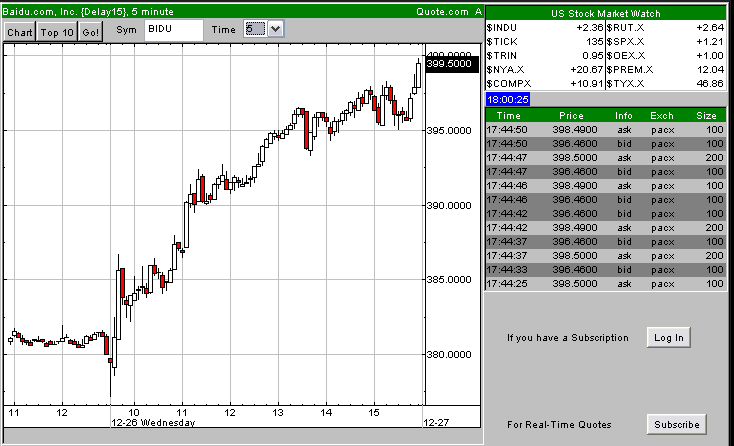Select the 17:44:50 bid quote row
Viewport: 734px width, 446px height.
click(606, 144)
